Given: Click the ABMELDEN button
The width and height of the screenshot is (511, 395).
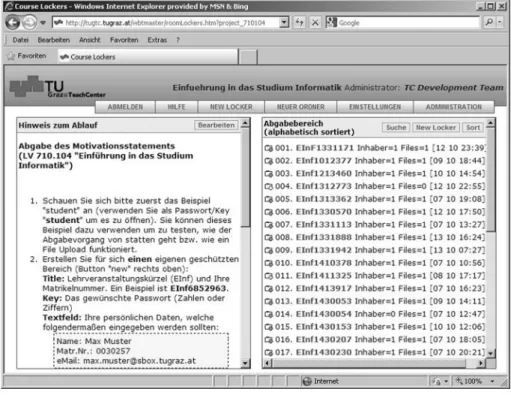Looking at the screenshot, I should (x=125, y=107).
